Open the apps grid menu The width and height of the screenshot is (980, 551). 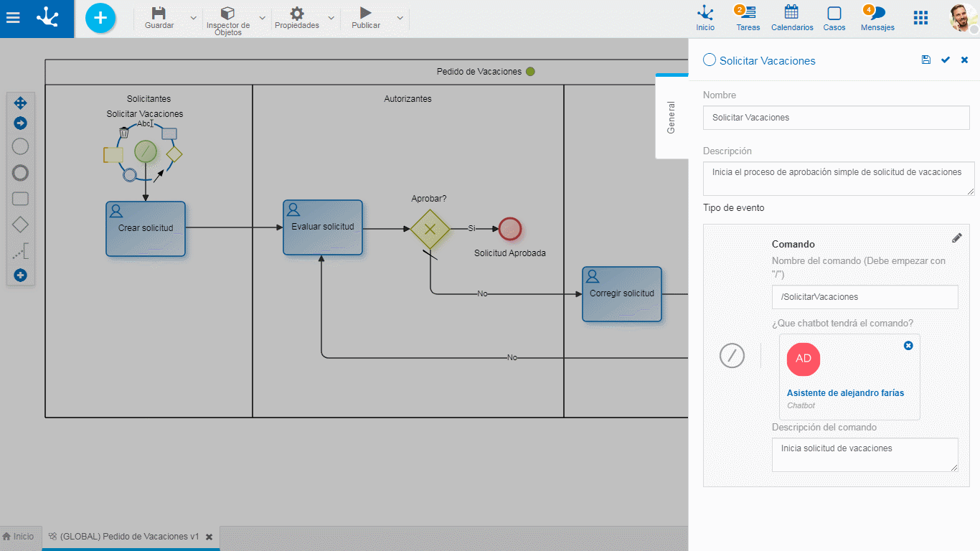[920, 18]
